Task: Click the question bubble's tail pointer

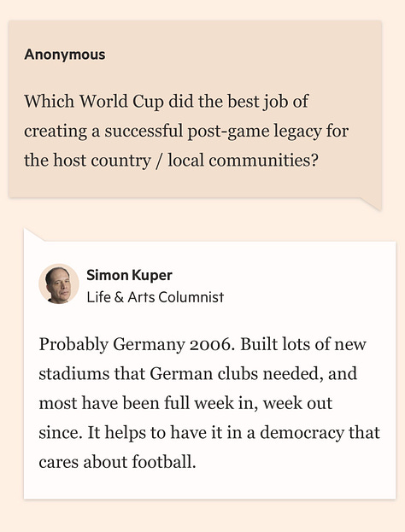Action: 371,203
